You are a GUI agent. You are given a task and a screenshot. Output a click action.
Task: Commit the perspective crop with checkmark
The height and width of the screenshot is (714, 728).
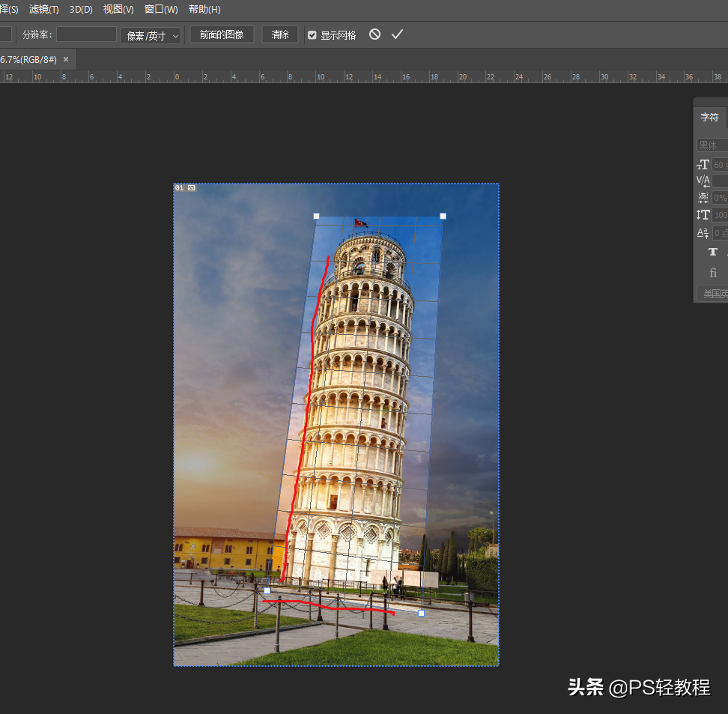pyautogui.click(x=397, y=34)
